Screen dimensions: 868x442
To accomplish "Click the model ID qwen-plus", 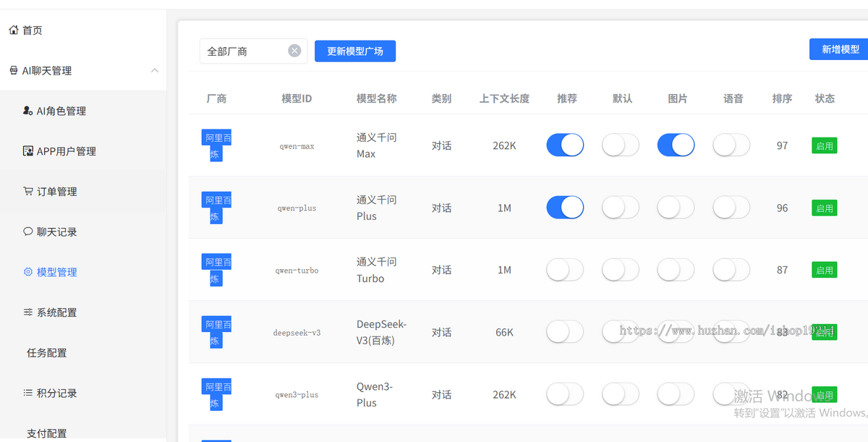I will [x=297, y=208].
